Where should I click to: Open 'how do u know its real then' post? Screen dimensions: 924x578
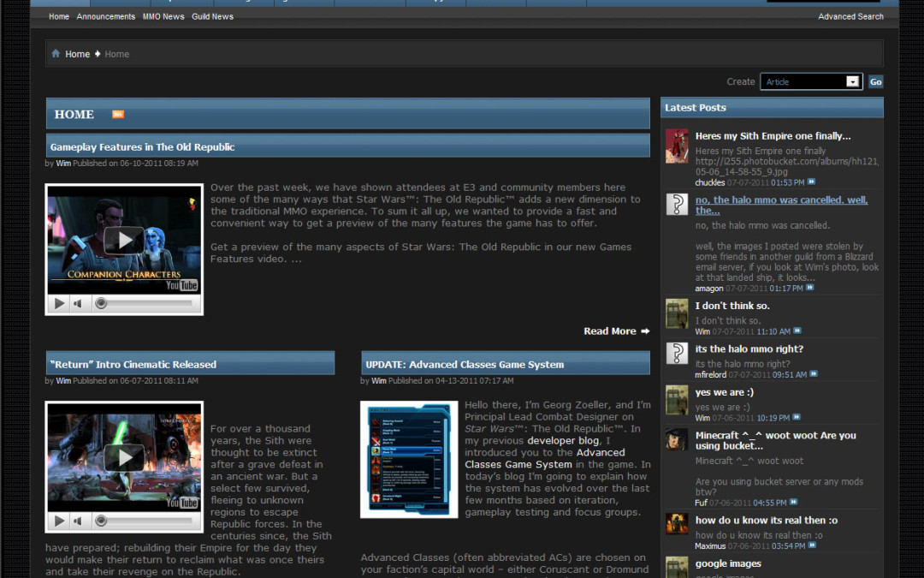click(x=766, y=521)
